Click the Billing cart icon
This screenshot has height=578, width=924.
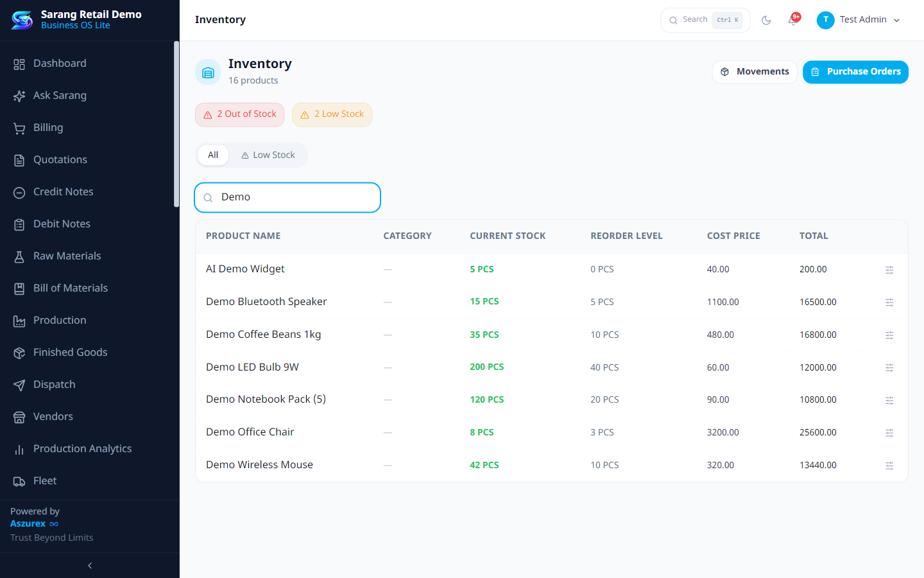coord(19,128)
